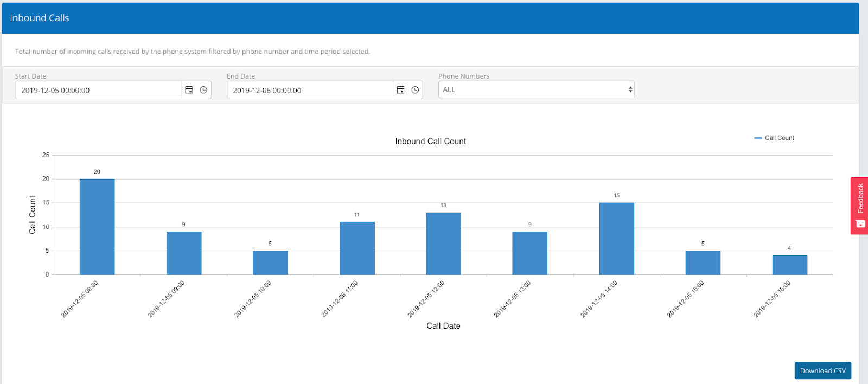868x384 pixels.
Task: Click the Inbound Calls page header text
Action: (40, 18)
